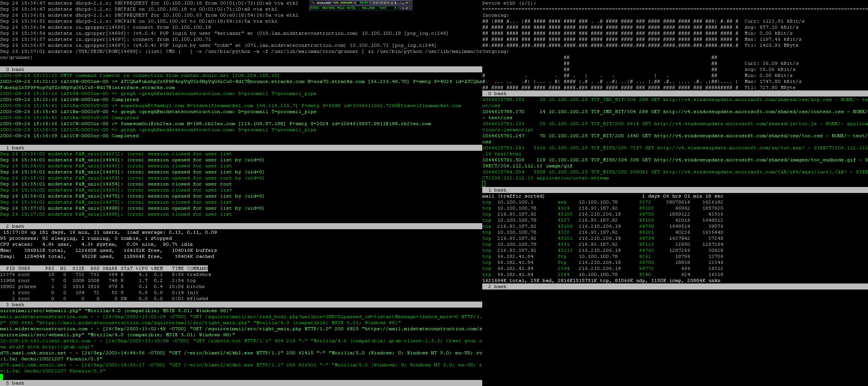Viewport: 868px width, 386px height.
Task: Click the 5xmewom0ol@rb23ex.com mail log line
Action: (215, 124)
